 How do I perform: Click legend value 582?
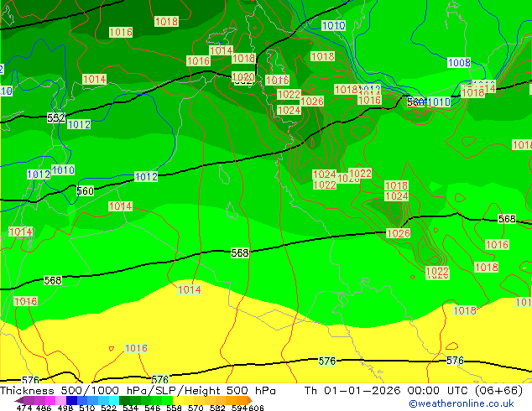[x=217, y=408]
